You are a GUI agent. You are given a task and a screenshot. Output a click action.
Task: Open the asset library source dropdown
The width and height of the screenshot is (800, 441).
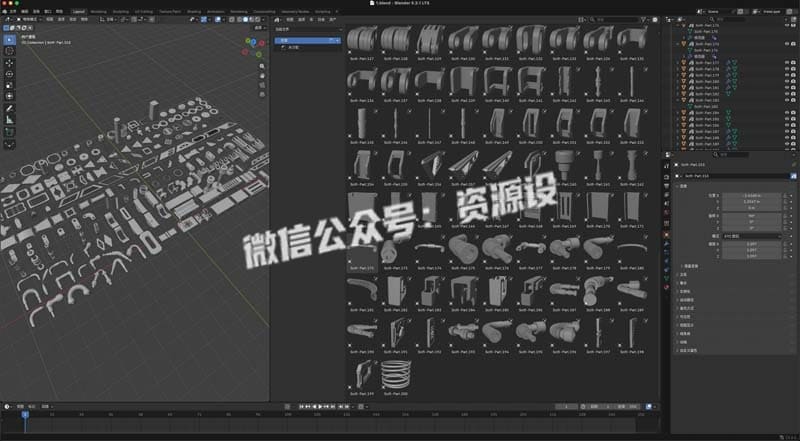(308, 29)
